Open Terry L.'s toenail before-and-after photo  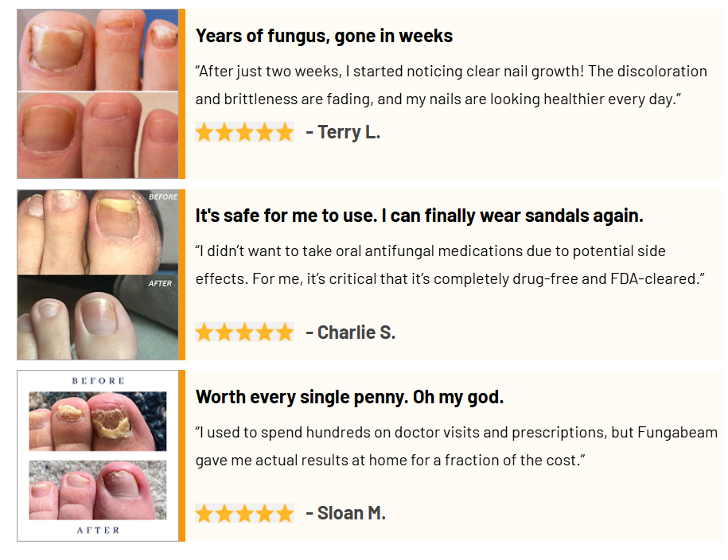pos(98,94)
